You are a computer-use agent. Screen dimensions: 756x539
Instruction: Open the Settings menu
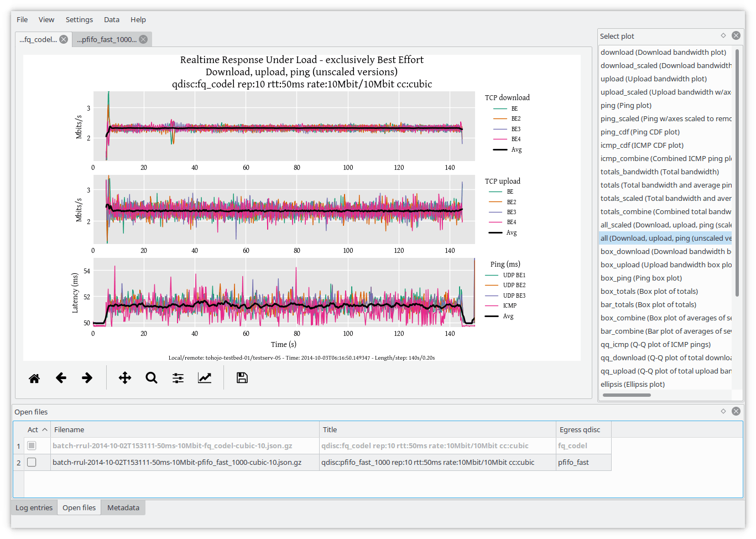coord(79,19)
